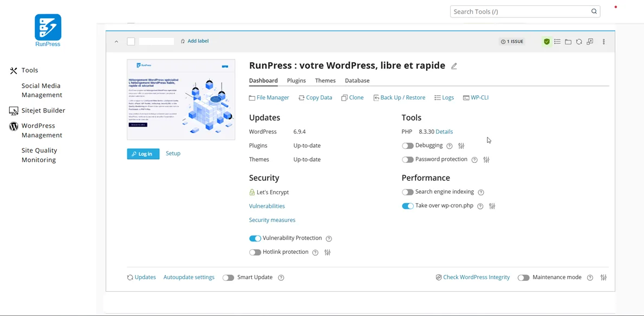Open the folder icon in site header
The width and height of the screenshot is (644, 316).
pos(568,42)
